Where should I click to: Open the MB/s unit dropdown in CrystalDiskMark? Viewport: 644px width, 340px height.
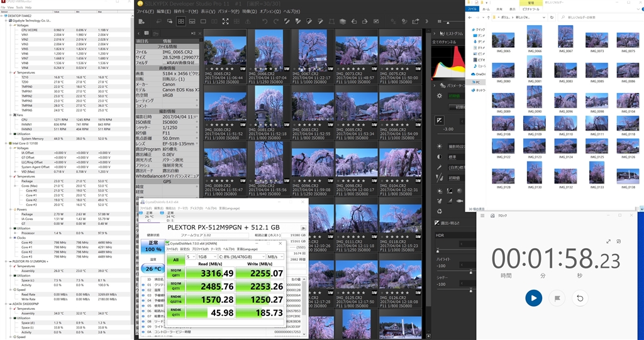275,256
